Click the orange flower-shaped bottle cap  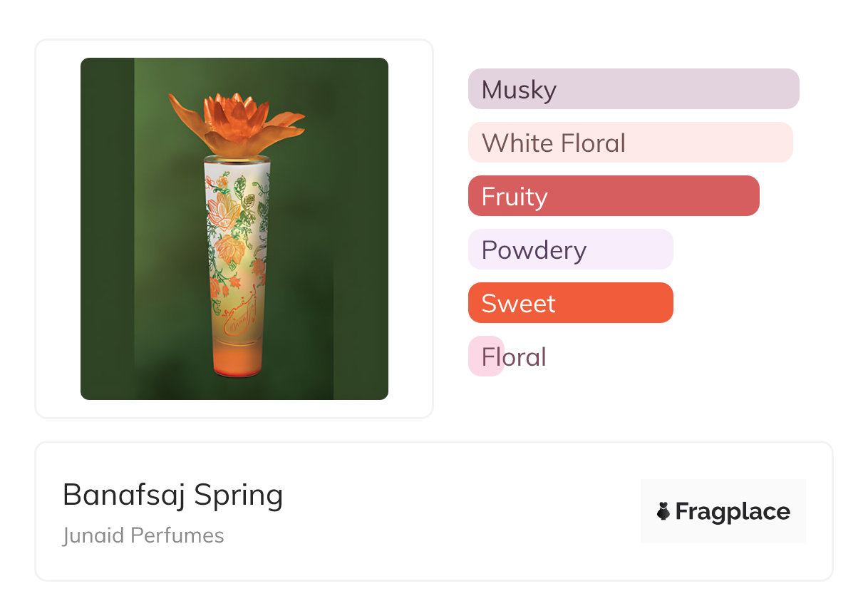pos(235,119)
